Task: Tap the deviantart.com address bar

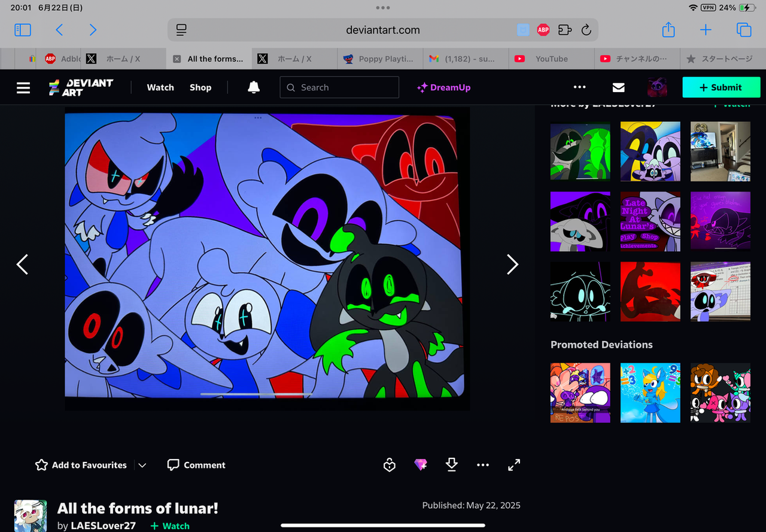Action: pyautogui.click(x=383, y=30)
